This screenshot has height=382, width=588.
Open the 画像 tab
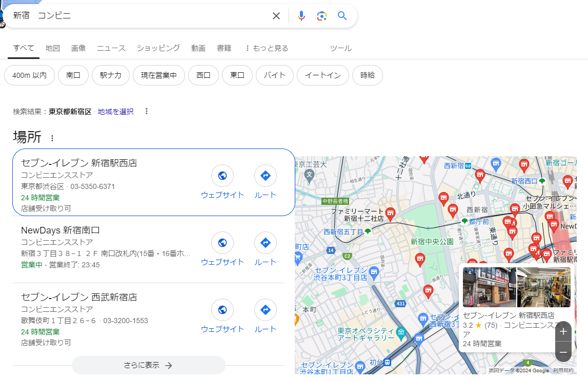(x=78, y=48)
